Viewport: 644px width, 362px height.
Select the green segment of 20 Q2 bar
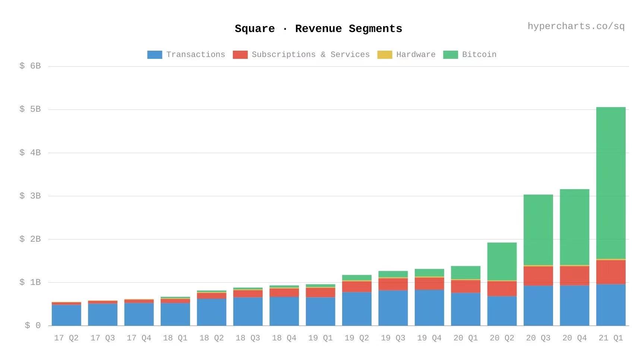[502, 261]
